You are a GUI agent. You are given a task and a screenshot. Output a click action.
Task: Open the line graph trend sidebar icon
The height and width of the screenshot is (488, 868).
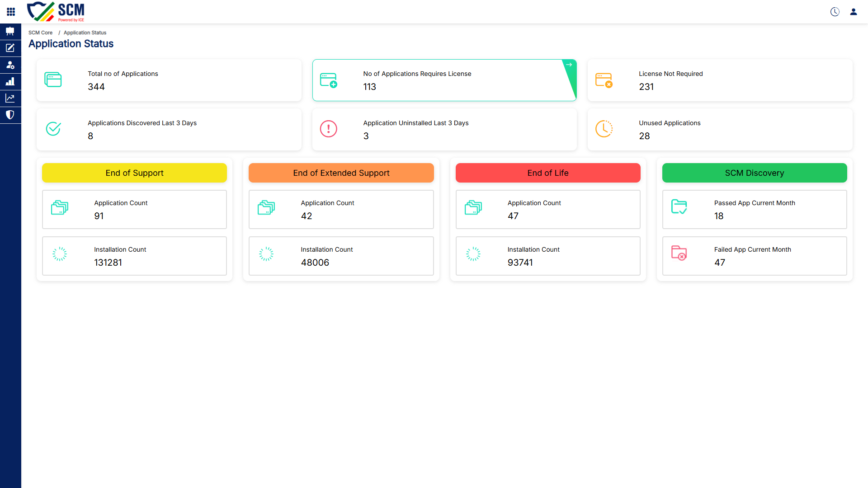pos(10,98)
